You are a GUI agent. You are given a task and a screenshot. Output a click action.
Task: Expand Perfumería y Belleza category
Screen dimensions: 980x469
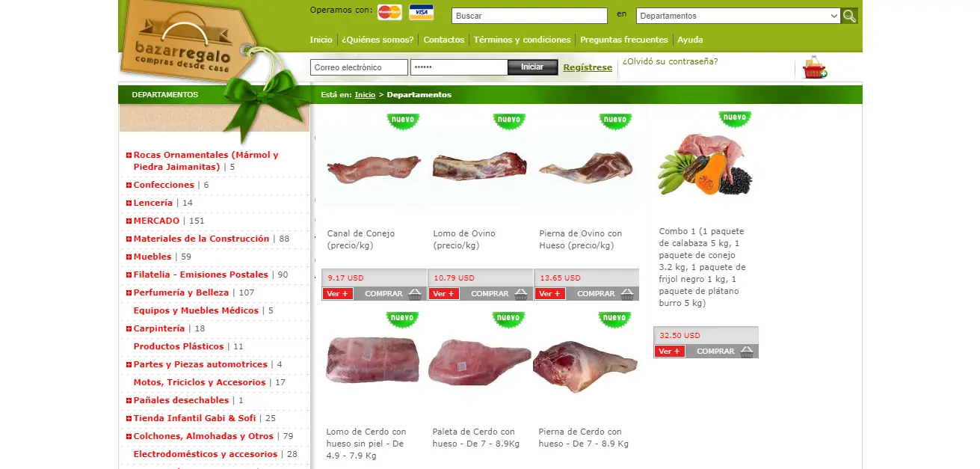129,293
